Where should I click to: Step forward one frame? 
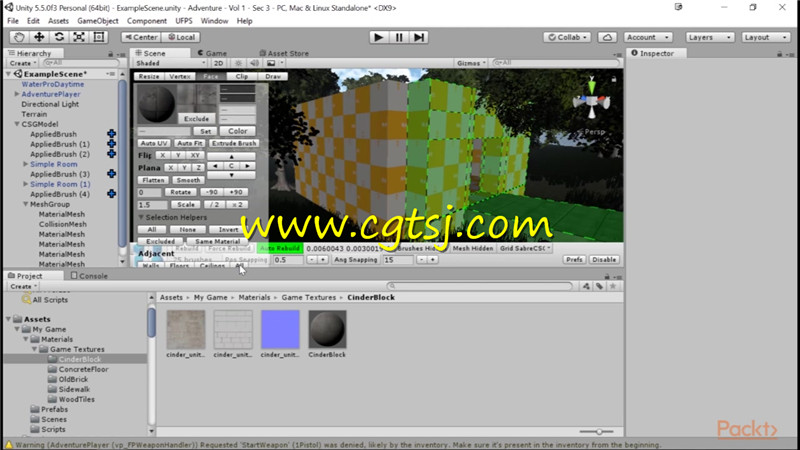click(419, 37)
